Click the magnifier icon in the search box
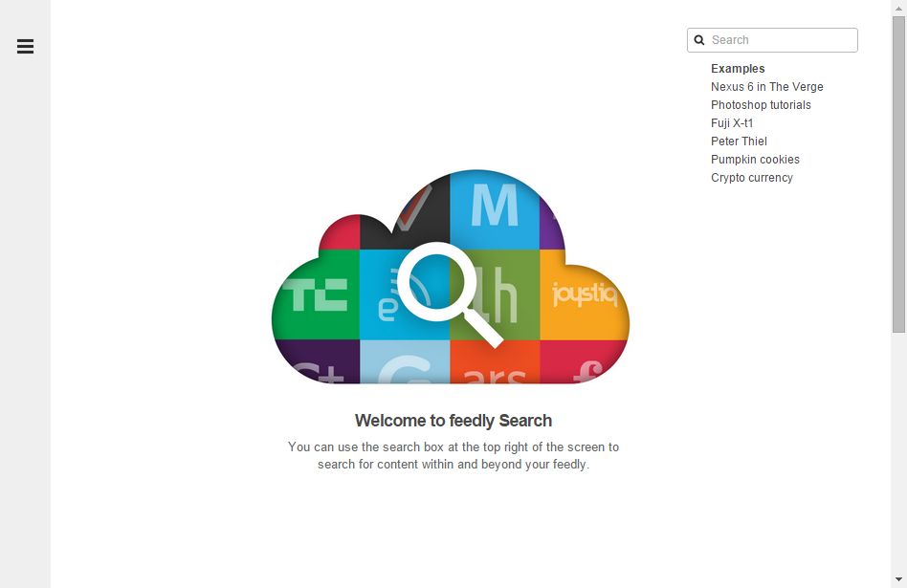 699,40
